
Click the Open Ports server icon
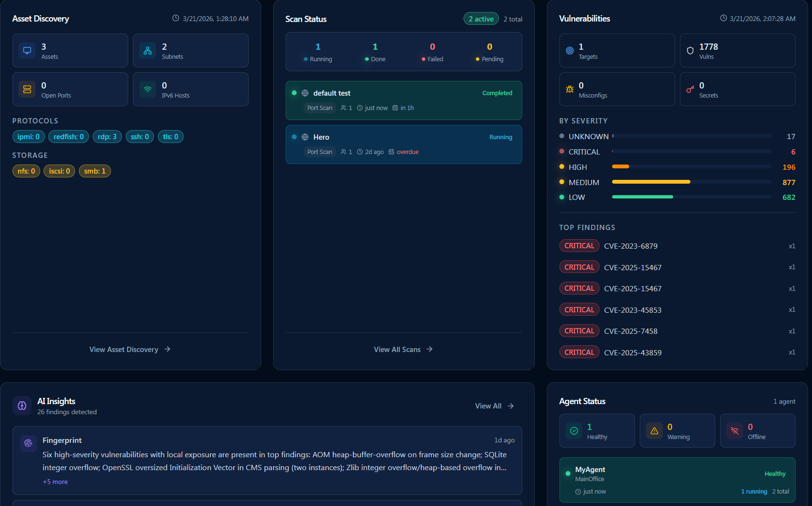tap(27, 89)
